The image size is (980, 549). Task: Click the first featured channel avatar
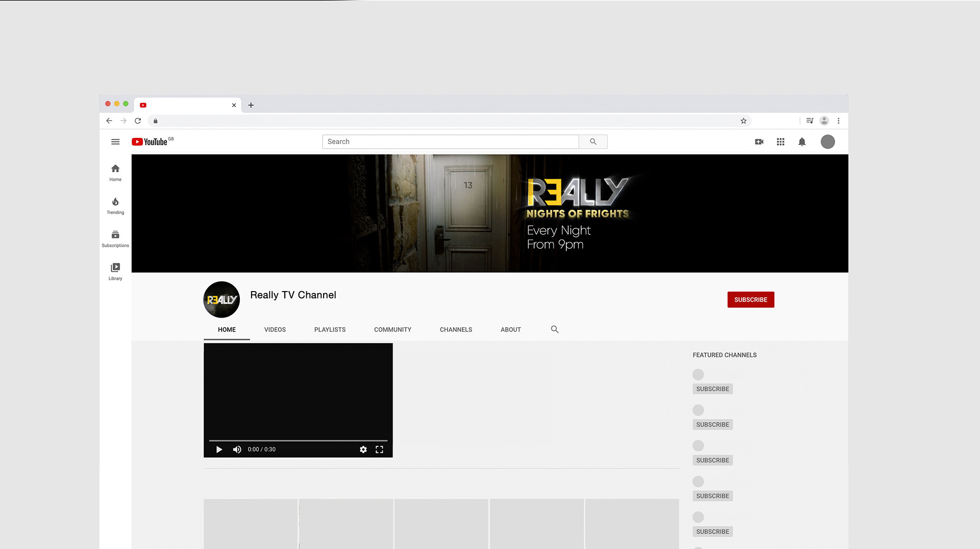coord(698,374)
